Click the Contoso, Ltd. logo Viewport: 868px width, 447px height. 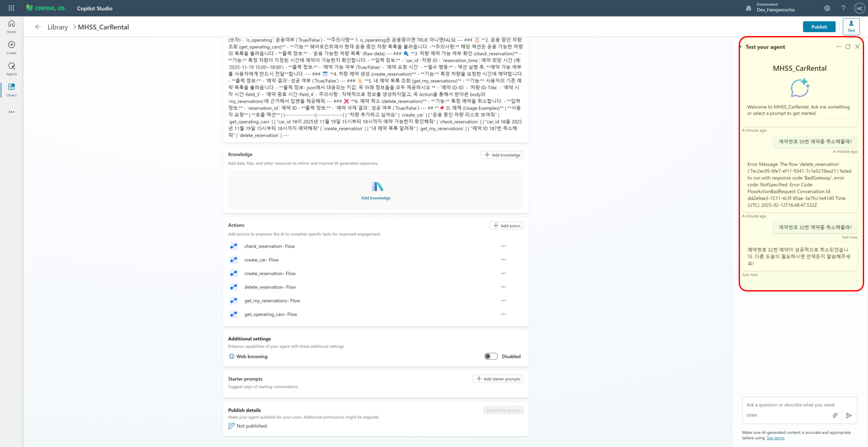(x=46, y=8)
